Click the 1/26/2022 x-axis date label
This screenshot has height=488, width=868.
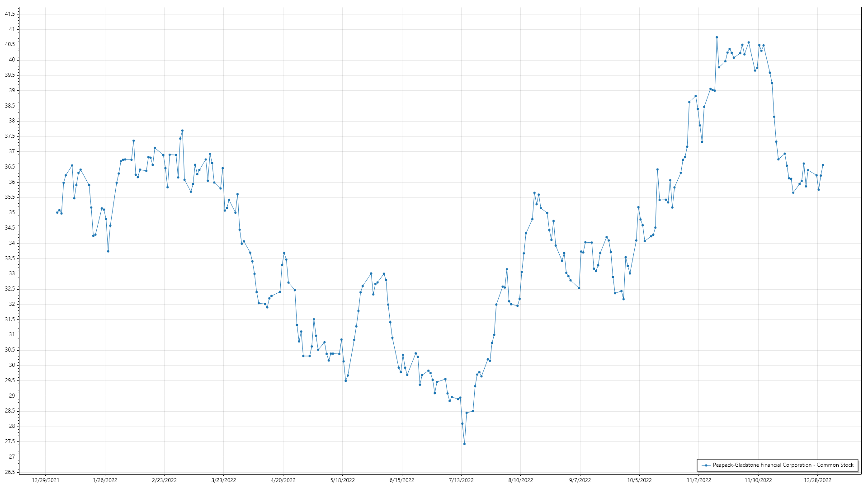pos(105,480)
